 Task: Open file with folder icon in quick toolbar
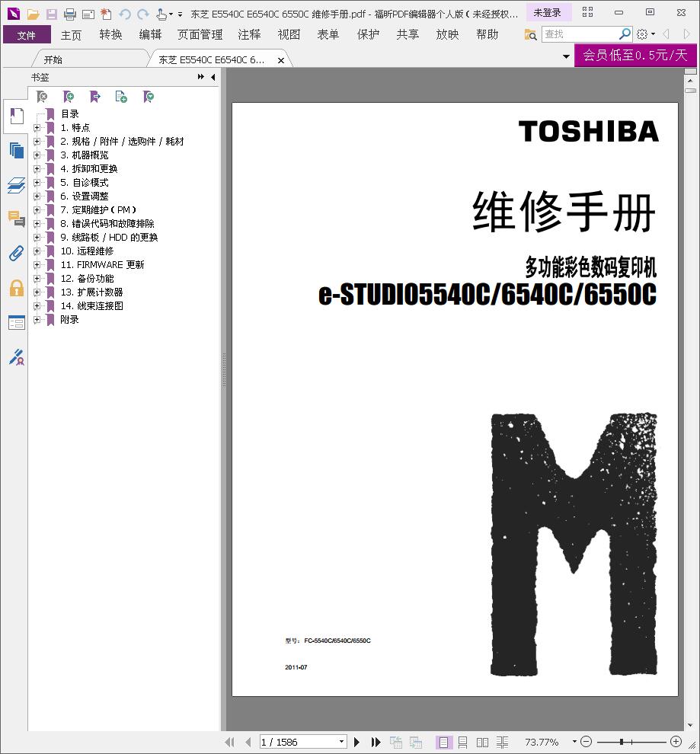pyautogui.click(x=34, y=14)
